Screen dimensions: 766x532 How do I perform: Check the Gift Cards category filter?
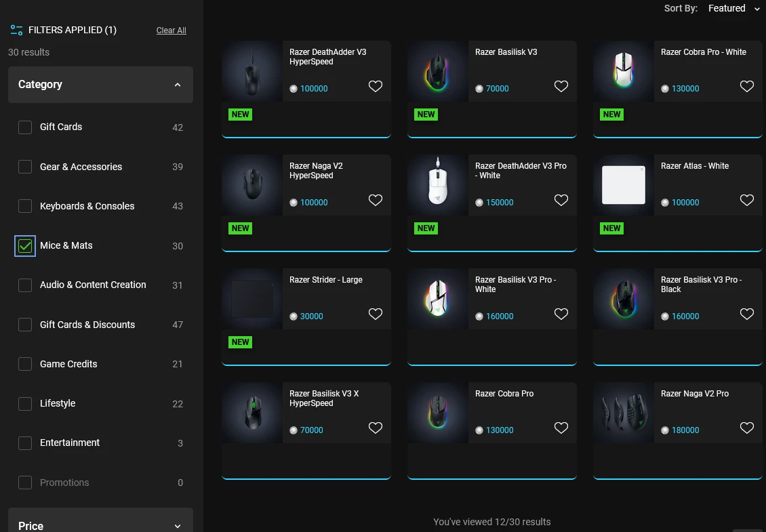coord(25,127)
